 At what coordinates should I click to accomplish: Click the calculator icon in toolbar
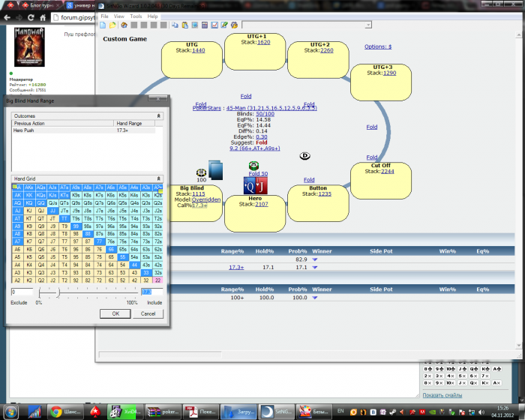pyautogui.click(x=204, y=25)
